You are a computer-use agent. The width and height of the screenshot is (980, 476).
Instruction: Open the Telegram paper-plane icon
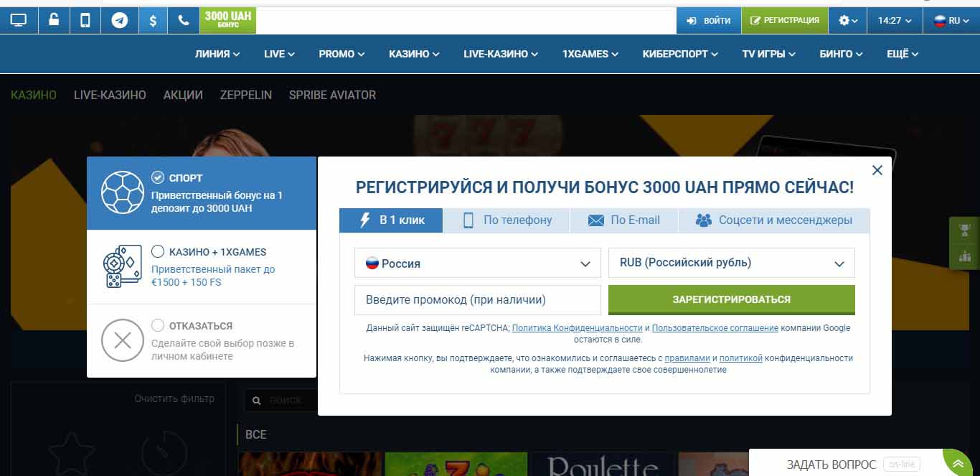120,21
